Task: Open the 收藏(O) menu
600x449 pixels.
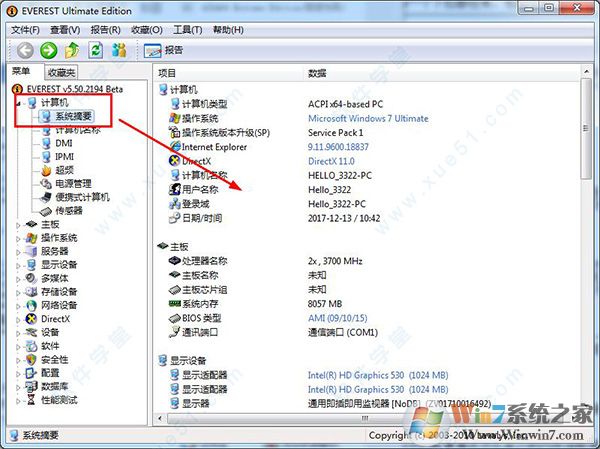Action: [147, 30]
